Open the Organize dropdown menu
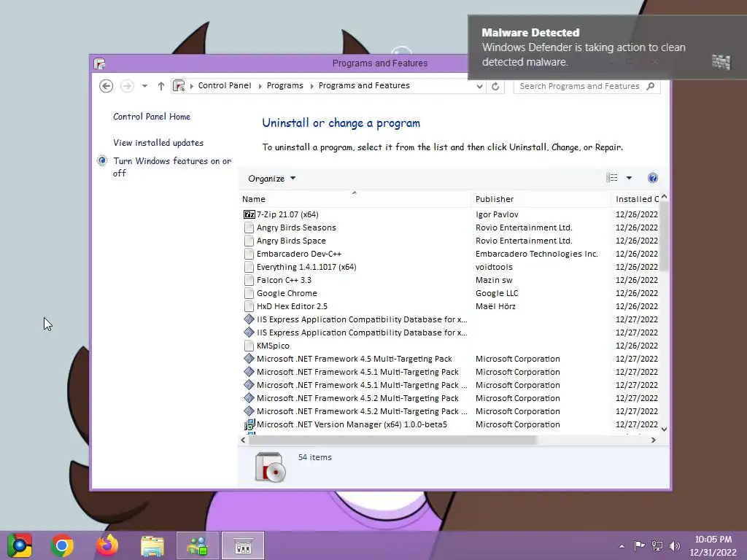Viewport: 747px width, 560px height. 271,179
